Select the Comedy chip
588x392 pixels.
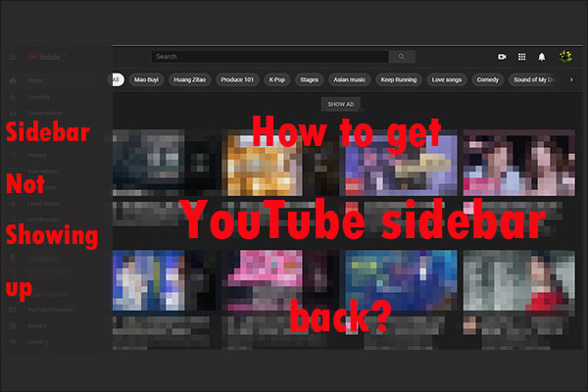pos(488,79)
